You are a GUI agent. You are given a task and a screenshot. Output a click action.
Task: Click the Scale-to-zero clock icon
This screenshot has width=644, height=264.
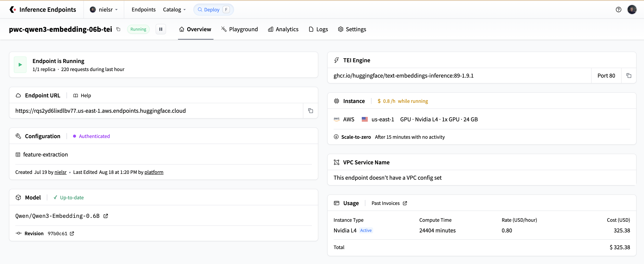[336, 137]
